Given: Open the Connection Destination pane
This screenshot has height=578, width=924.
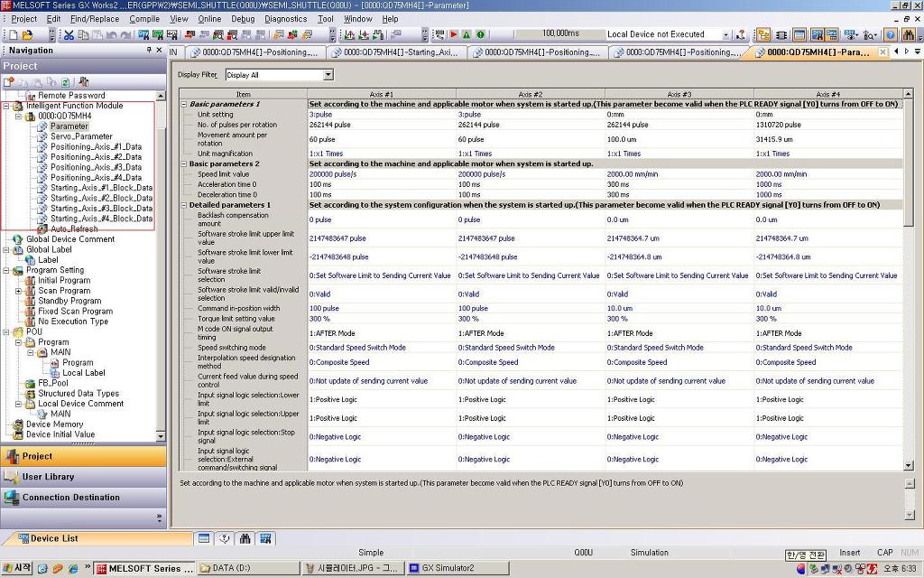Looking at the screenshot, I should [x=83, y=498].
